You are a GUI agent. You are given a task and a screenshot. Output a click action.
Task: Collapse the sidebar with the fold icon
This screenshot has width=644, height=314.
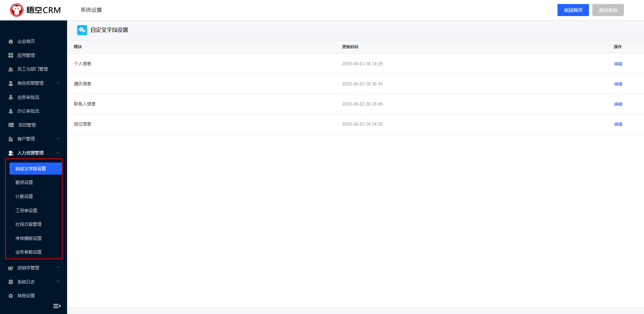pyautogui.click(x=57, y=306)
